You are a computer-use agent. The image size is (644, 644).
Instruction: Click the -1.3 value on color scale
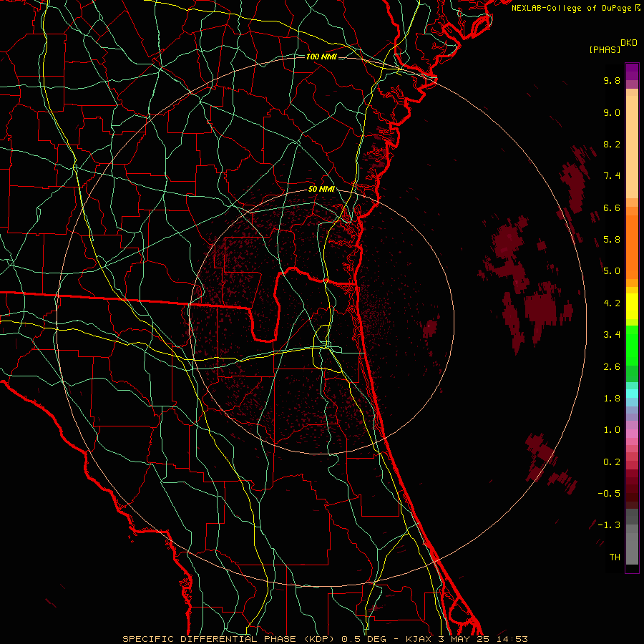609,525
